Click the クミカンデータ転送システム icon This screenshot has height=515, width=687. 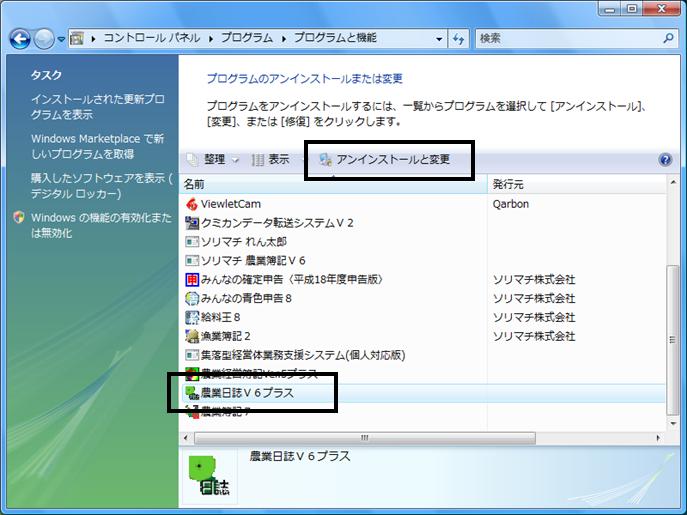(191, 223)
